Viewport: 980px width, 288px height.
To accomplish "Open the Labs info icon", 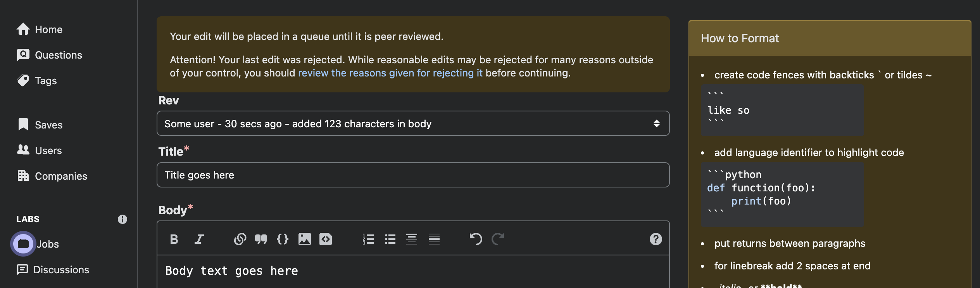I will point(122,219).
